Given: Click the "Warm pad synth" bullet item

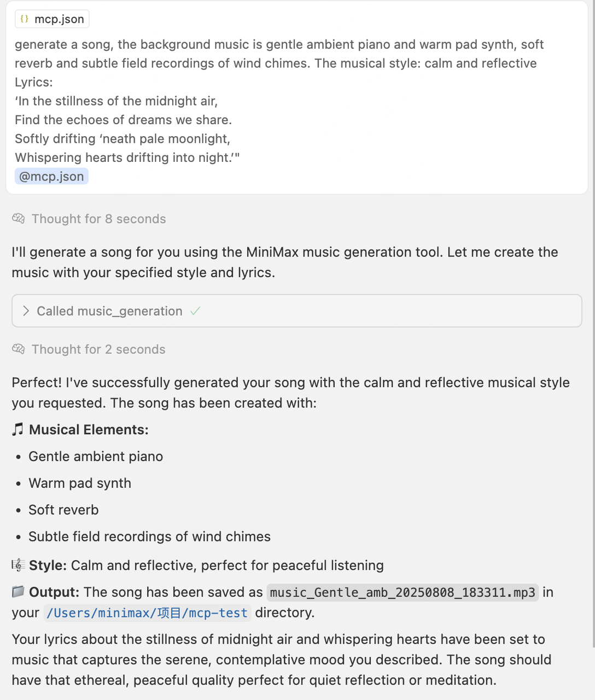Looking at the screenshot, I should (80, 483).
